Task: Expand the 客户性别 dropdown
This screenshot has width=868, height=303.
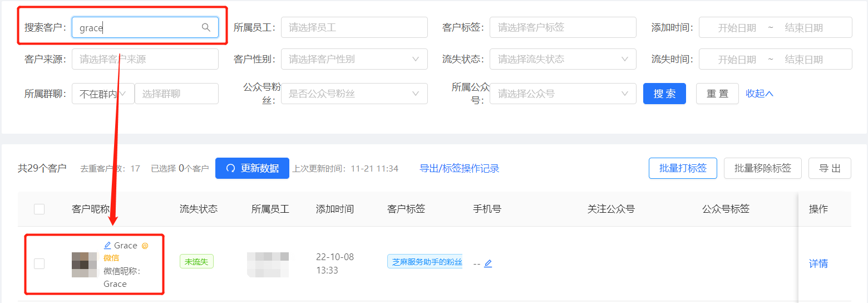Action: [x=354, y=59]
